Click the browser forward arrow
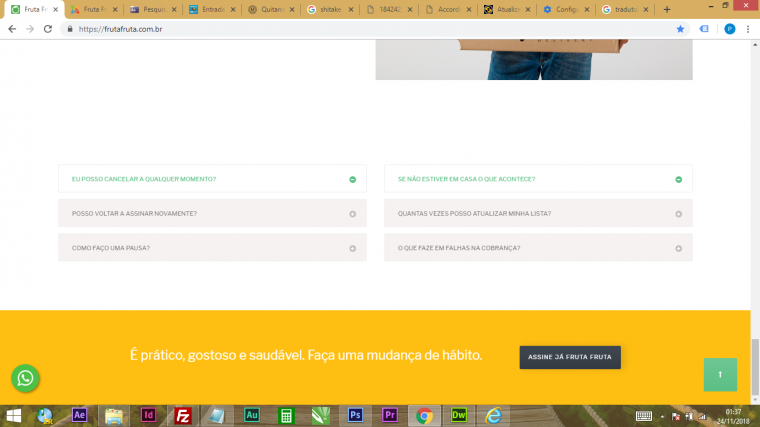Screen dimensions: 760x427 (x=30, y=29)
